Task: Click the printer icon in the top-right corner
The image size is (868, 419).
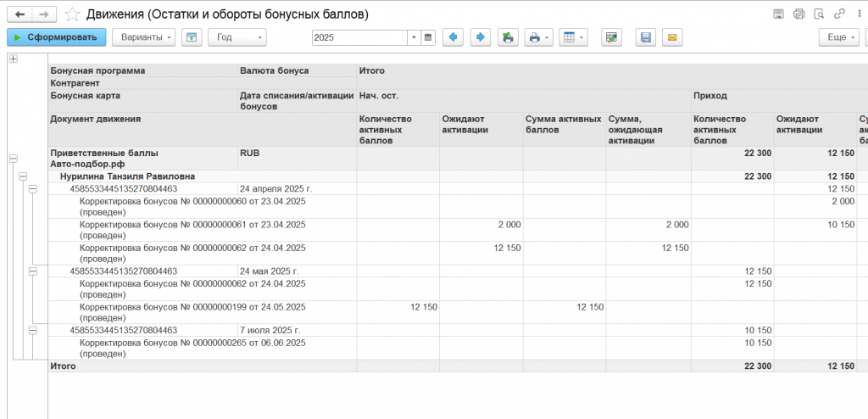Action: point(798,14)
